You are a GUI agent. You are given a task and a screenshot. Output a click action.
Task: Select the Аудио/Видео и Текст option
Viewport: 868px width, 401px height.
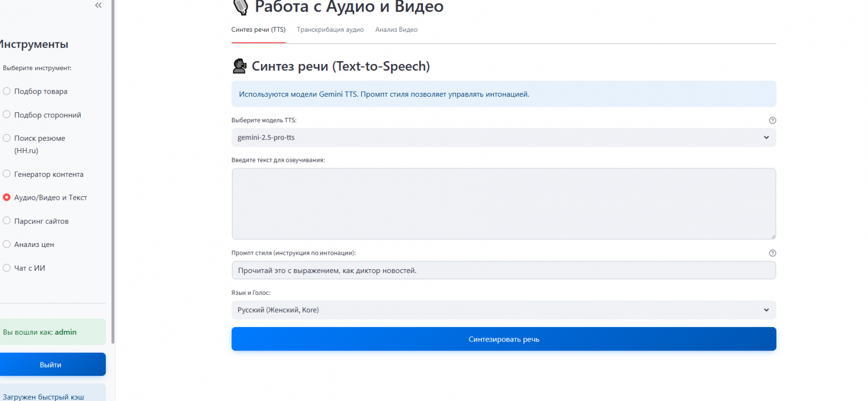point(7,197)
